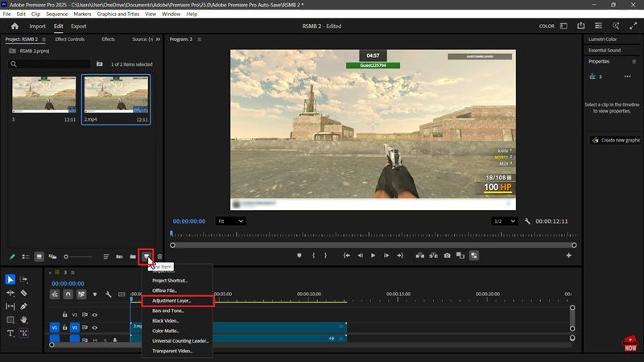Open sort icons menu in Project panel
This screenshot has width=644, height=362.
point(106,257)
